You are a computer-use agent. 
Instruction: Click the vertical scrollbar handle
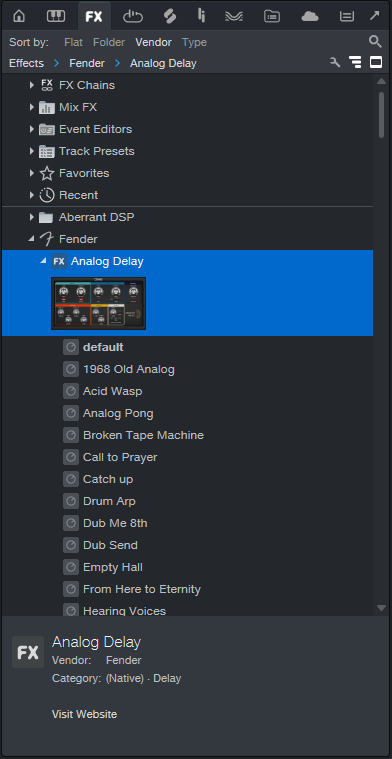tap(381, 115)
